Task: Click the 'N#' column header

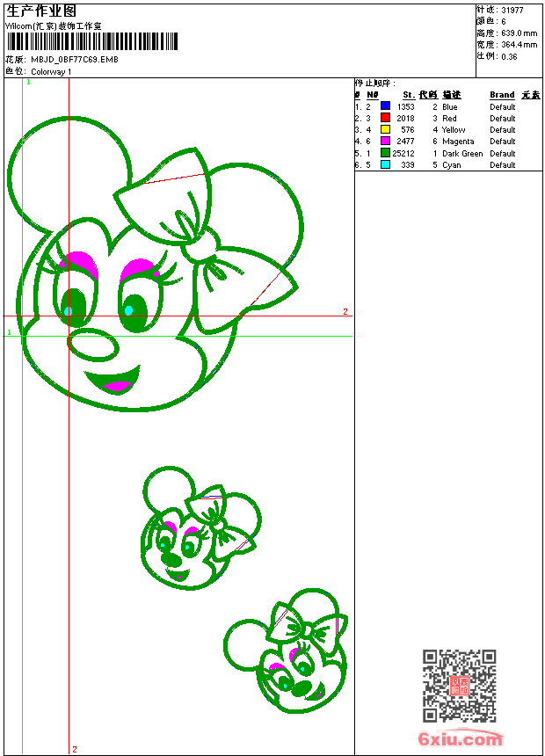Action: 373,95
